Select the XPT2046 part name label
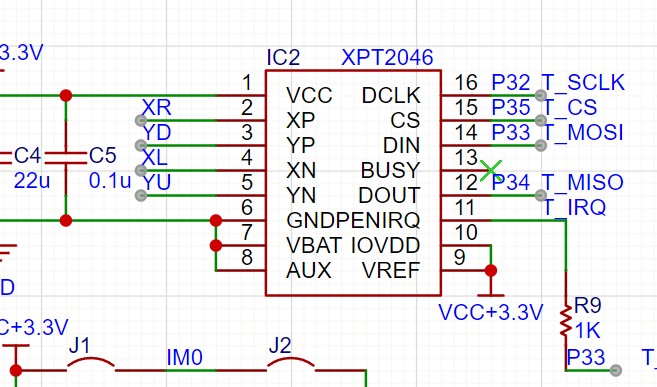Viewport: 657px width, 387px height. pyautogui.click(x=387, y=57)
